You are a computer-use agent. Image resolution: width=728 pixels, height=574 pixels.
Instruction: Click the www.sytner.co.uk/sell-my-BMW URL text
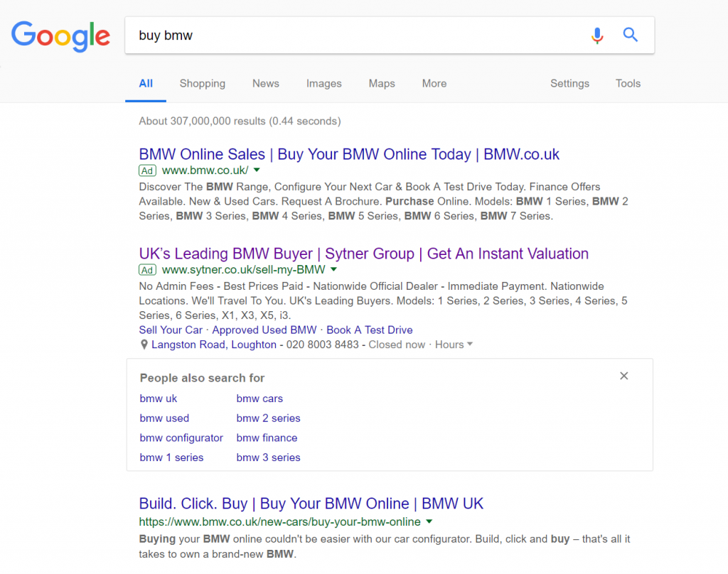pyautogui.click(x=244, y=270)
